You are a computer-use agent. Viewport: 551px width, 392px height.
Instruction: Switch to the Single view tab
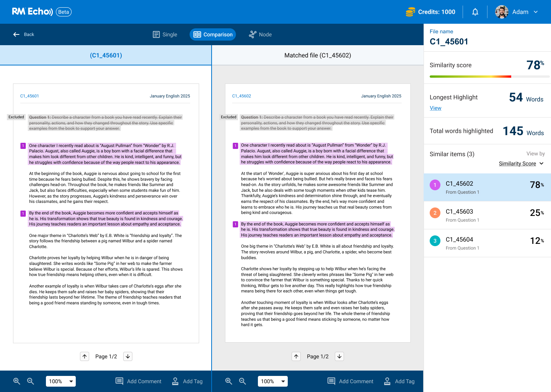[x=165, y=34]
